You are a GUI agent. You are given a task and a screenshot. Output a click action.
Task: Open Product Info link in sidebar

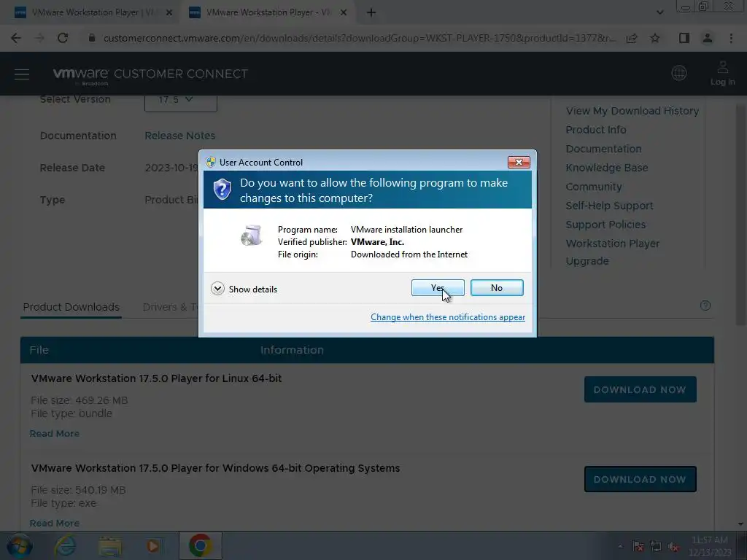[596, 130]
